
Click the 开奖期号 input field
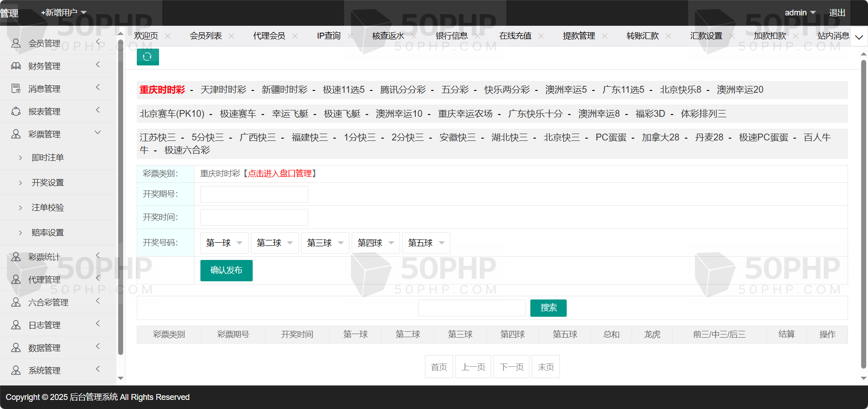254,194
